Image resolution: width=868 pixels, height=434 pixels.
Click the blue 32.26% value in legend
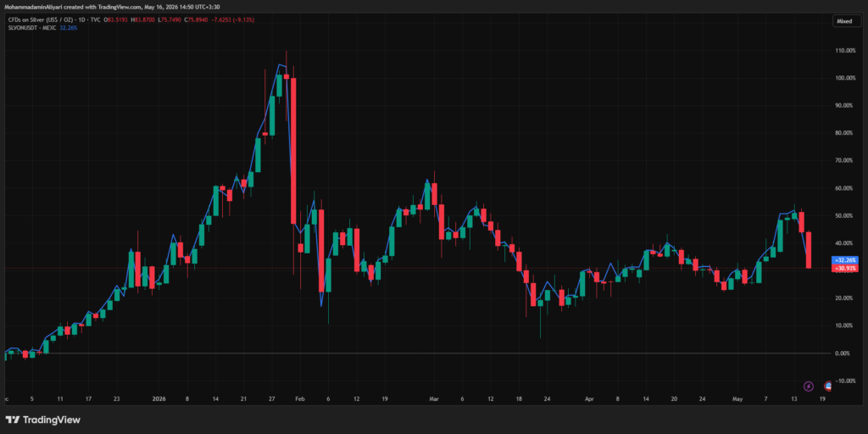pyautogui.click(x=68, y=27)
